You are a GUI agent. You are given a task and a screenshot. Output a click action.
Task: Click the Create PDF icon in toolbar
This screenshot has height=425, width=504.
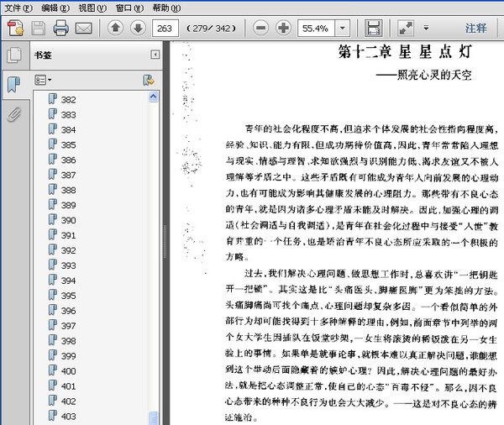click(13, 28)
